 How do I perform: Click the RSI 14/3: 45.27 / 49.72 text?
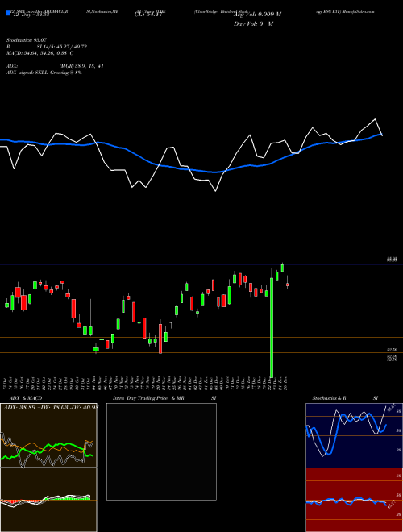click(47, 47)
